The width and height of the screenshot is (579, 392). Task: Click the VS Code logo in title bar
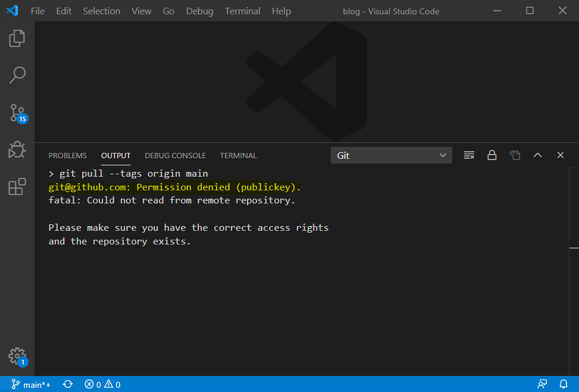[x=12, y=11]
